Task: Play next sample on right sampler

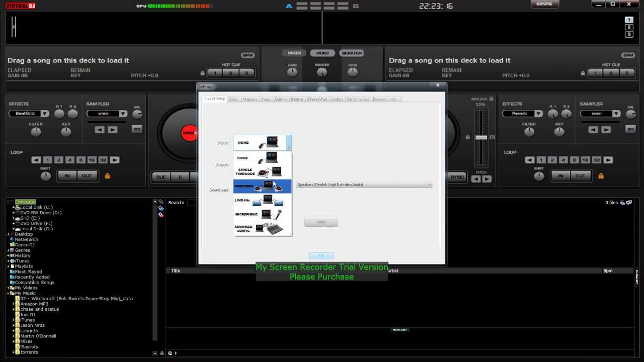Action: point(606,130)
